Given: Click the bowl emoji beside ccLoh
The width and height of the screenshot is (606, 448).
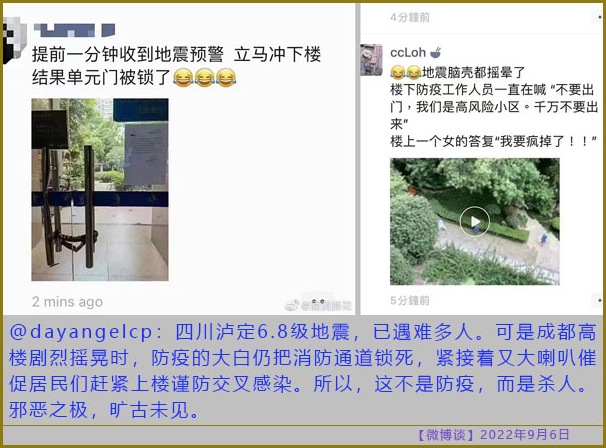Looking at the screenshot, I should (436, 52).
